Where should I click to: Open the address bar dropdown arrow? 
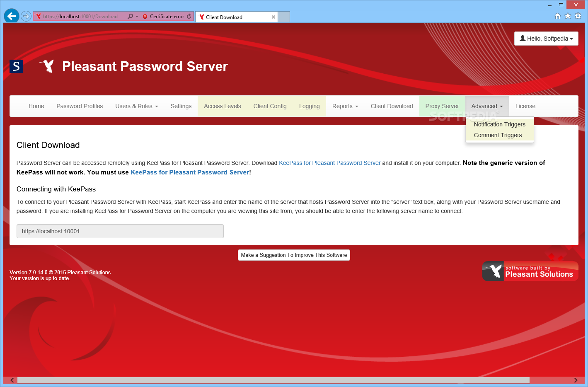coord(137,17)
